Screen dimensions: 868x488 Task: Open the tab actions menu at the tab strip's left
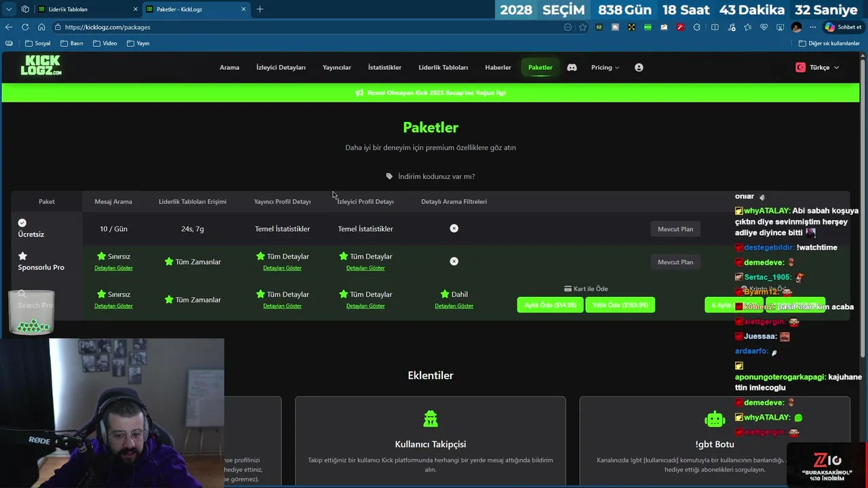(x=9, y=9)
